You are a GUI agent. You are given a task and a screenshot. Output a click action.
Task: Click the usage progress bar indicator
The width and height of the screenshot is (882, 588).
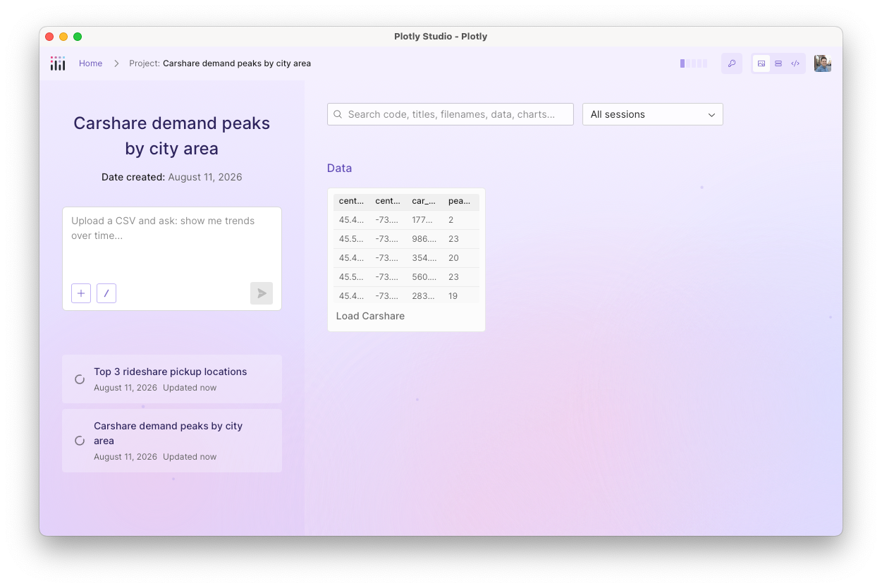pos(694,63)
